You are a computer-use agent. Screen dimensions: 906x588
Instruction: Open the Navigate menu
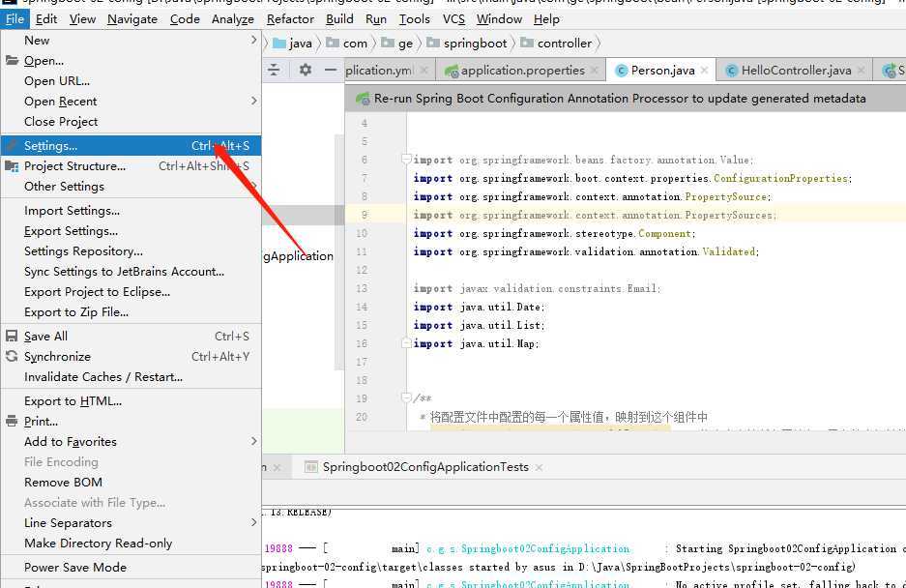132,19
